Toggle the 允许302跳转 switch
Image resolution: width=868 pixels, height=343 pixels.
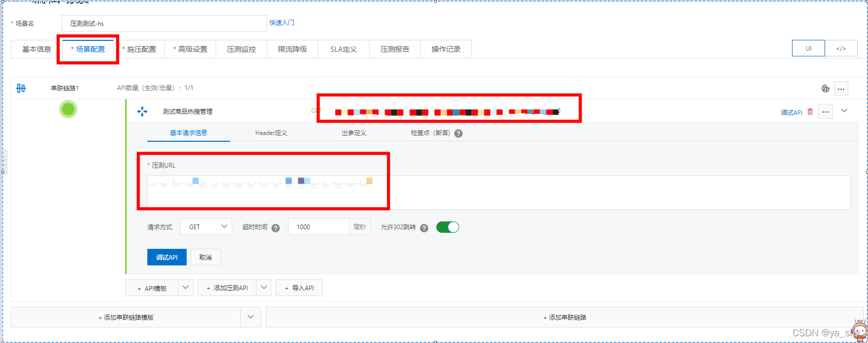point(448,227)
